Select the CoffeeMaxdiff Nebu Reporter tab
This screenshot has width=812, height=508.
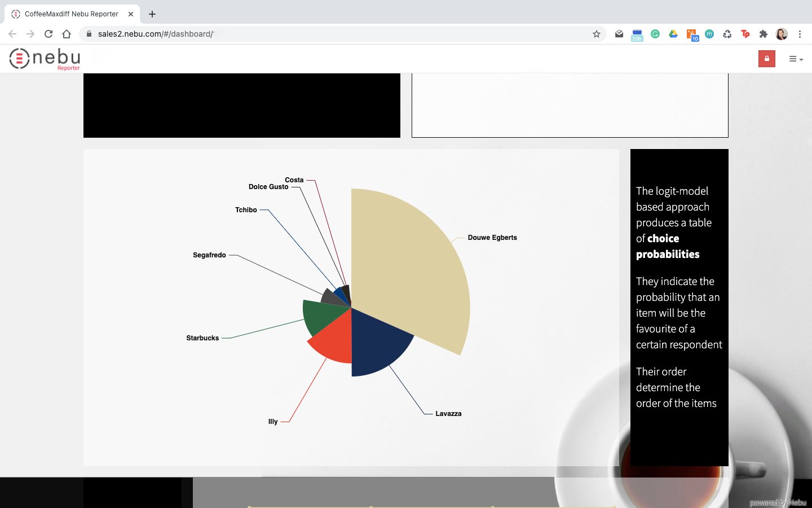72,14
